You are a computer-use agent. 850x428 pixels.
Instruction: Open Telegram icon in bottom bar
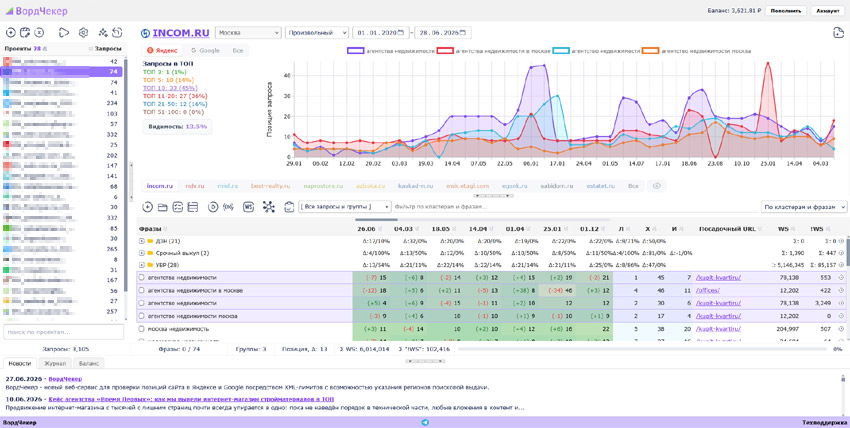tap(424, 422)
